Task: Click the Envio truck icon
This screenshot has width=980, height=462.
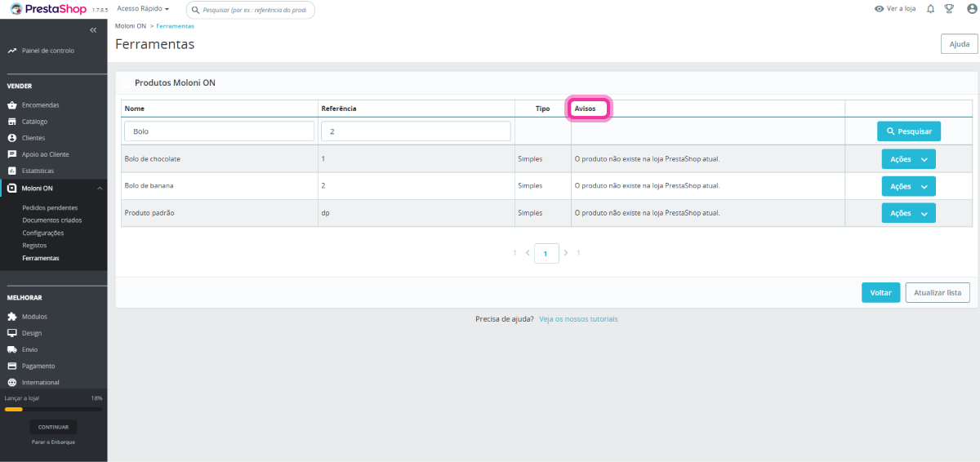Action: [x=12, y=349]
